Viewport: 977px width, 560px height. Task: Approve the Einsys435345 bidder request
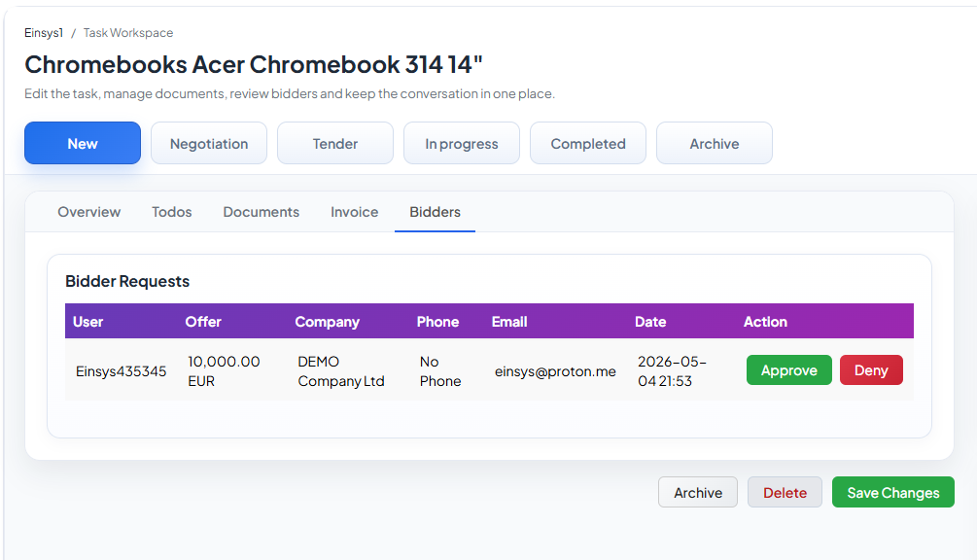tap(788, 370)
